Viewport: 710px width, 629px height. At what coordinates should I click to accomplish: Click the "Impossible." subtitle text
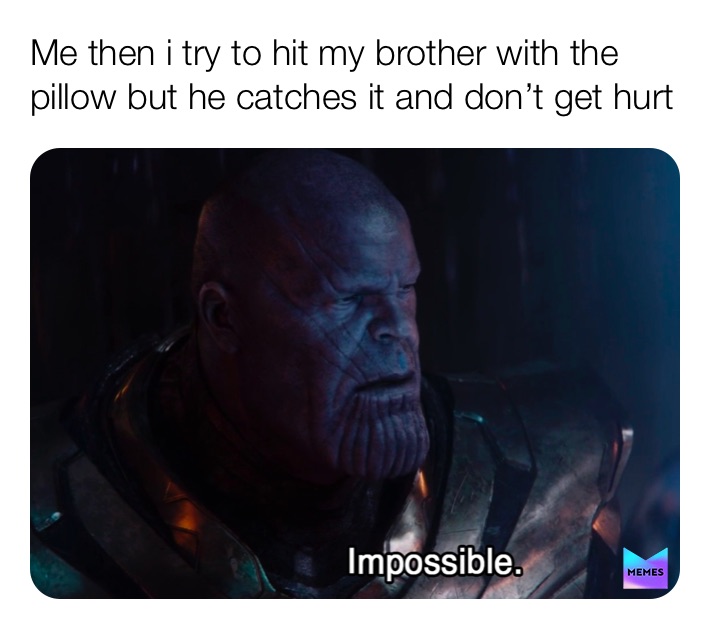coord(435,563)
